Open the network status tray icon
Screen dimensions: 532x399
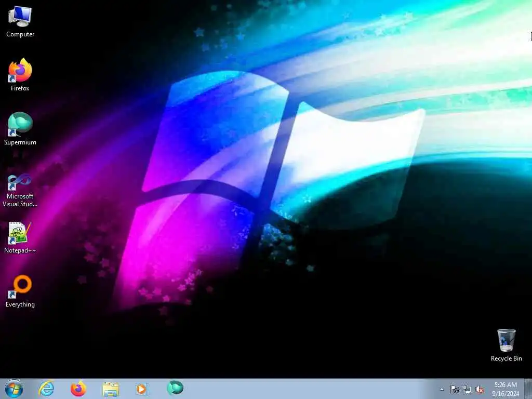click(467, 389)
